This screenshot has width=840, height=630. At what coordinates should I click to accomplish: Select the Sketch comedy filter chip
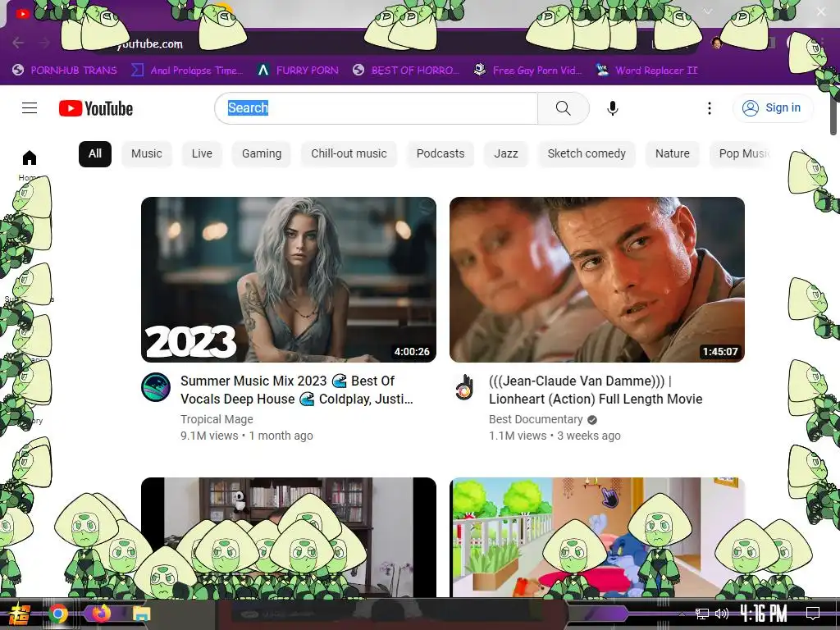click(587, 153)
